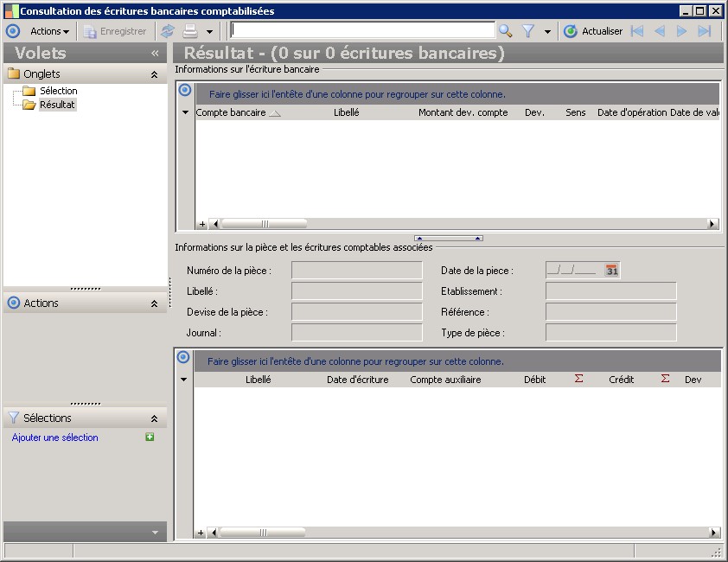
Task: Click the plus button in bank entries grid footer
Action: [202, 224]
